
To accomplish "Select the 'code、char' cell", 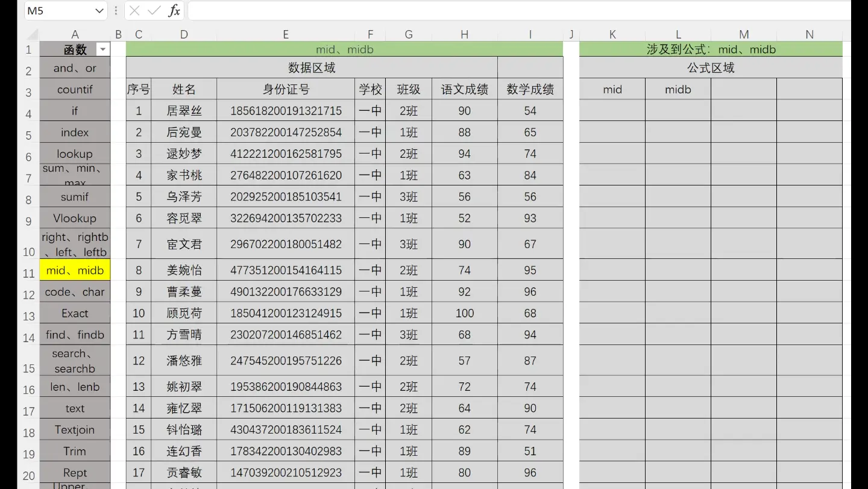I will [75, 292].
